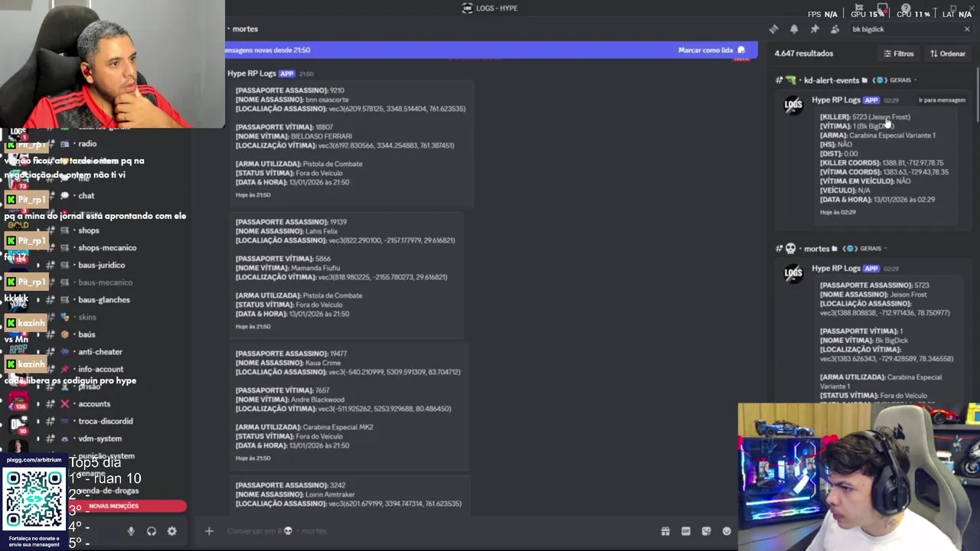Open the Ordenar sort dropdown

[x=948, y=54]
